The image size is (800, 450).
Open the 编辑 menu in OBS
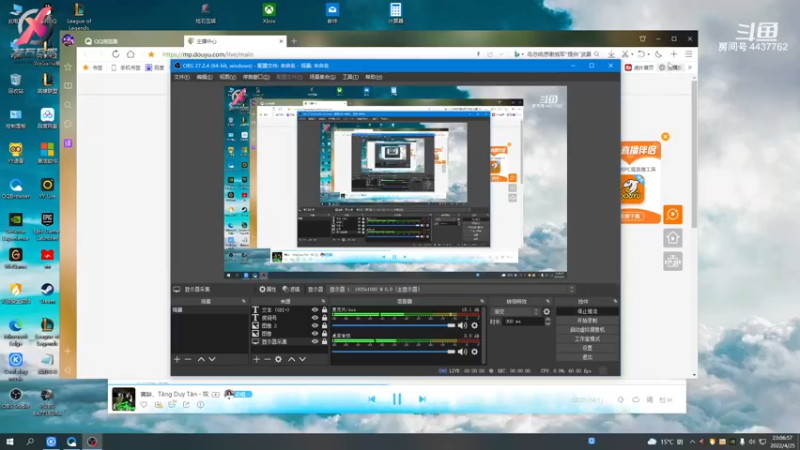[205, 77]
